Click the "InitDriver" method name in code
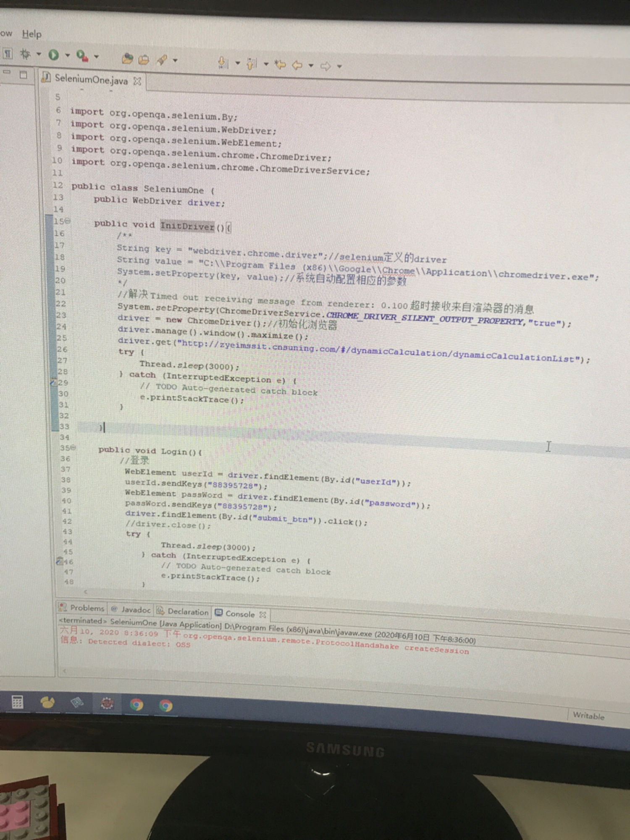This screenshot has height=840, width=630. coord(187,226)
